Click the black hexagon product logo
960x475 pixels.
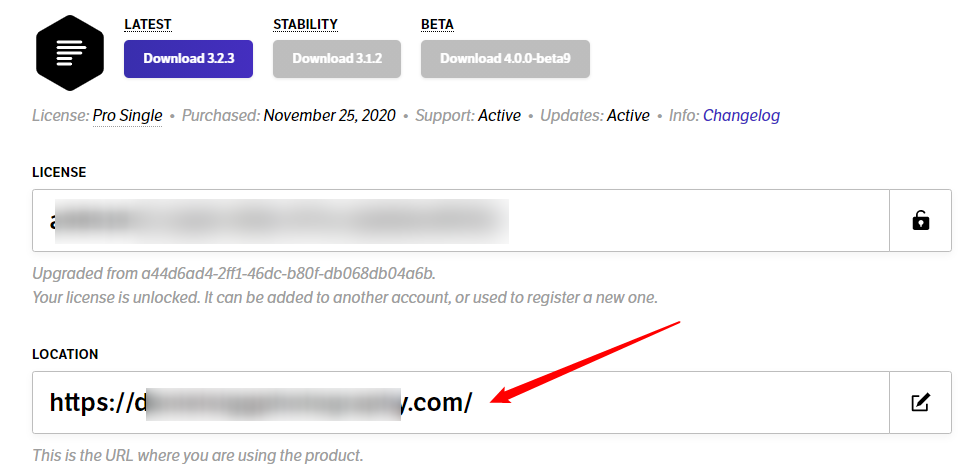click(70, 53)
